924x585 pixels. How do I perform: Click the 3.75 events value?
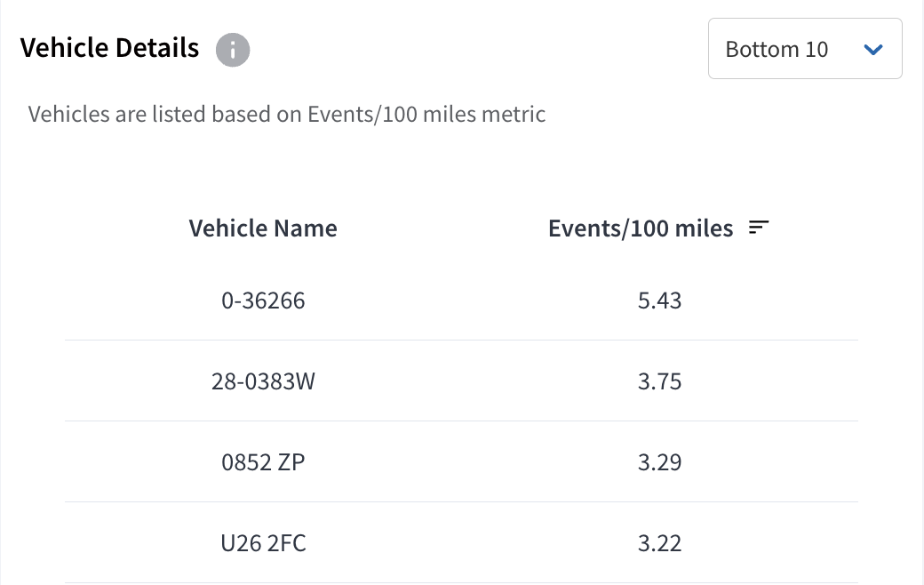[659, 381]
